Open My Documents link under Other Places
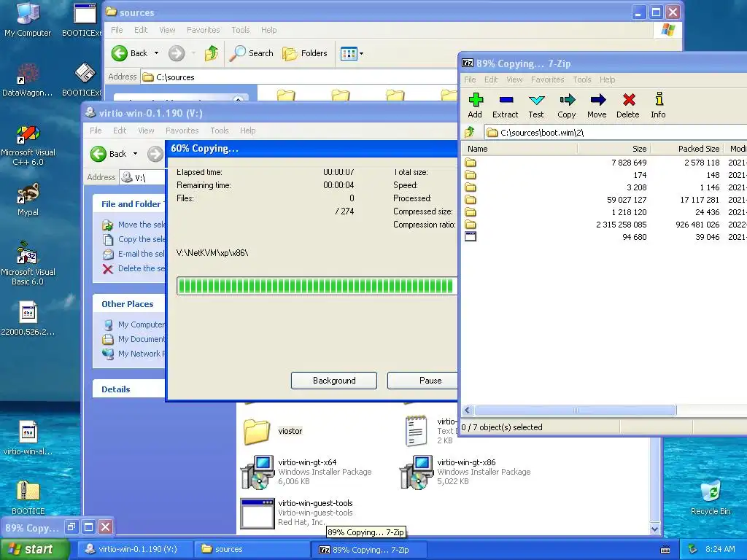 tap(134, 339)
